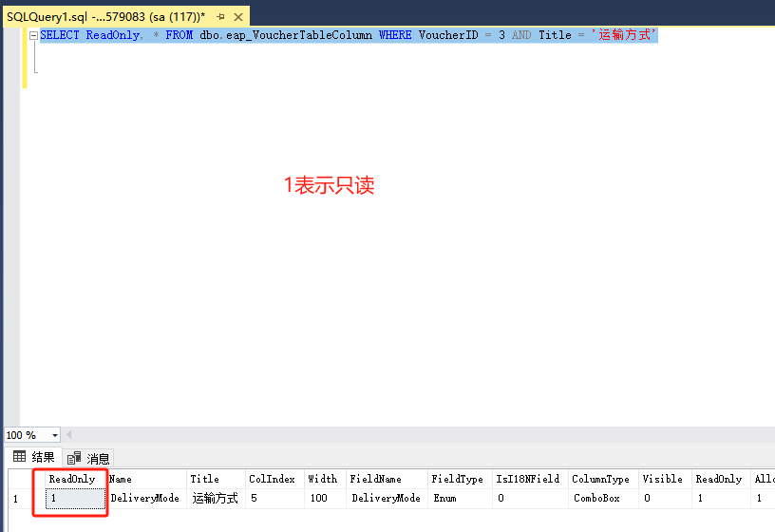Select the Width value 100 cell
The height and width of the screenshot is (532, 775).
click(x=325, y=499)
